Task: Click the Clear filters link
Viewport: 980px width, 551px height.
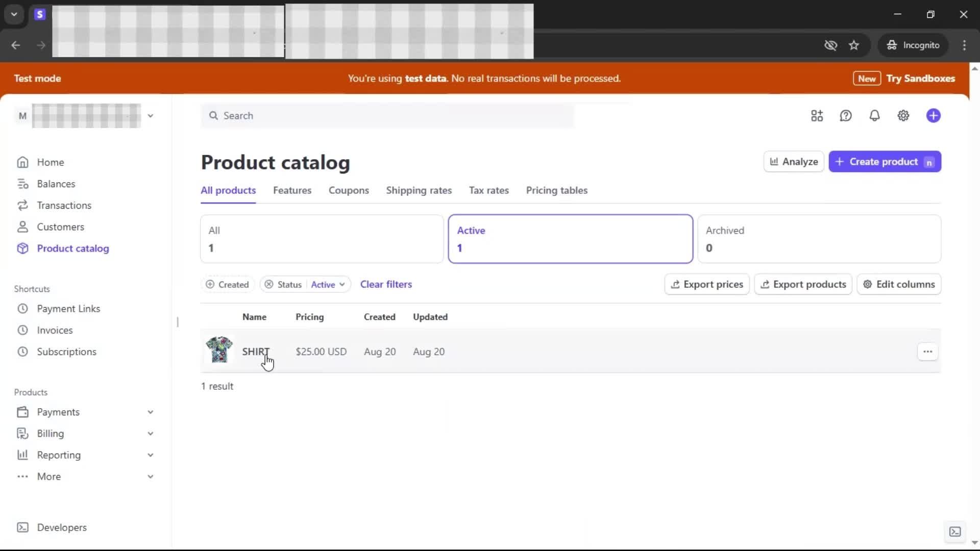Action: (x=386, y=284)
